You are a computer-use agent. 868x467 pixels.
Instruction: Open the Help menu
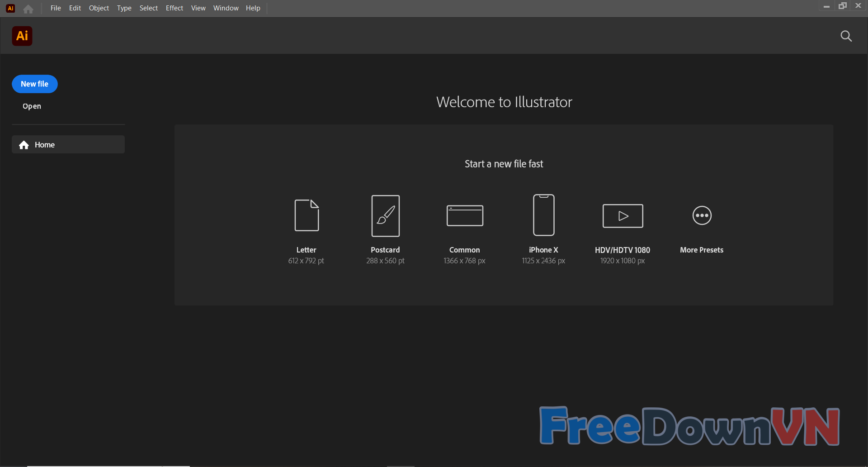click(253, 8)
